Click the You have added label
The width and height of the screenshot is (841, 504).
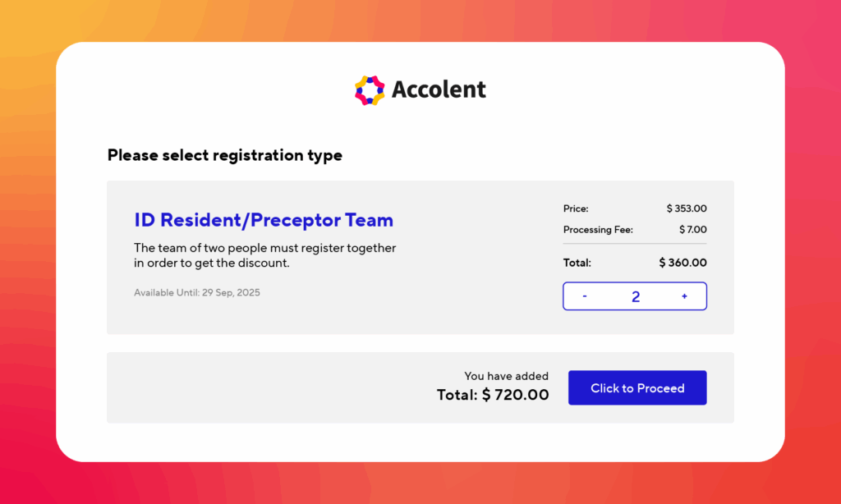coord(506,376)
